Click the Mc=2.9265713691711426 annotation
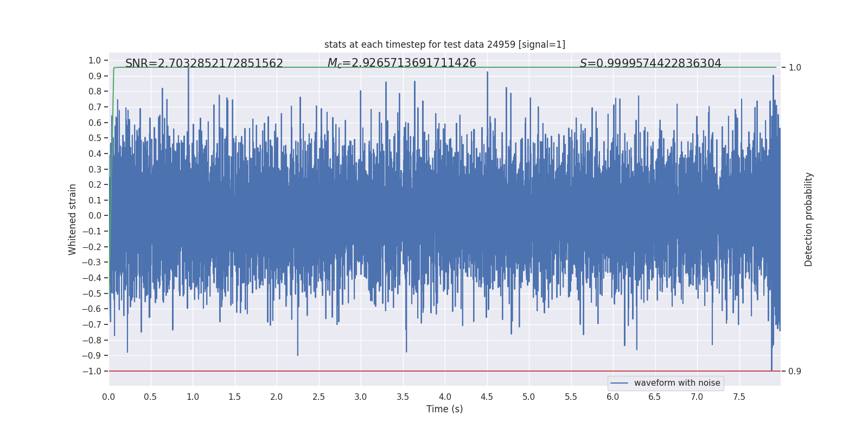The width and height of the screenshot is (868, 434). click(401, 63)
